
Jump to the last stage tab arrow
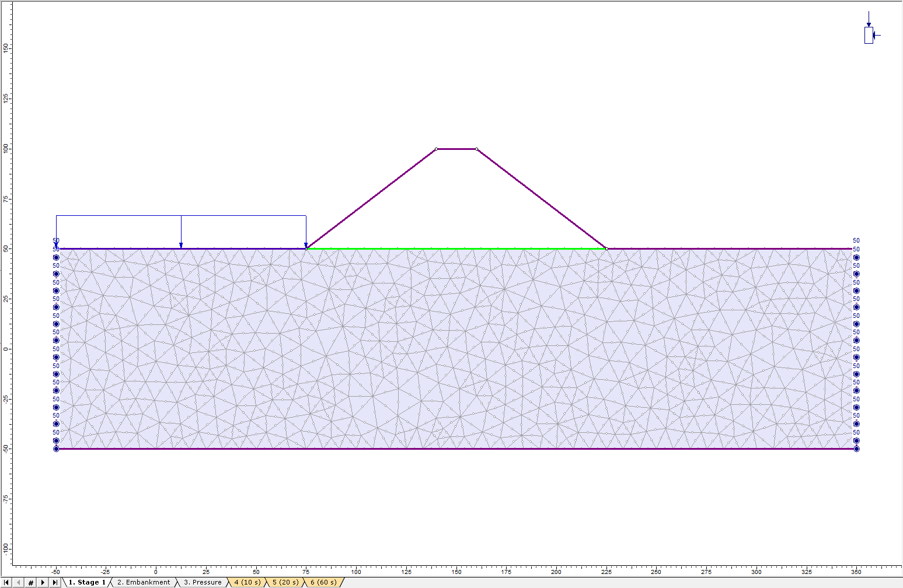point(55,582)
